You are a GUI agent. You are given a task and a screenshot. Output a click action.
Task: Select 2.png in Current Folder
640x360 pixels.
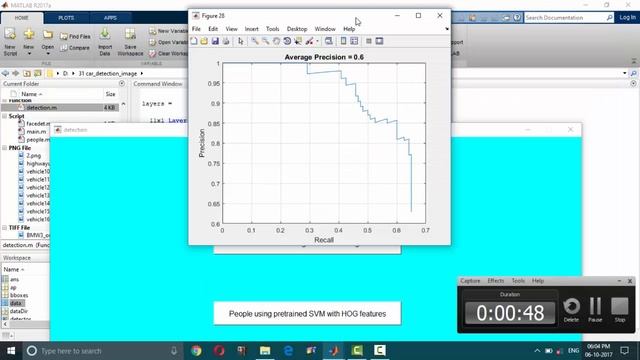pos(33,156)
